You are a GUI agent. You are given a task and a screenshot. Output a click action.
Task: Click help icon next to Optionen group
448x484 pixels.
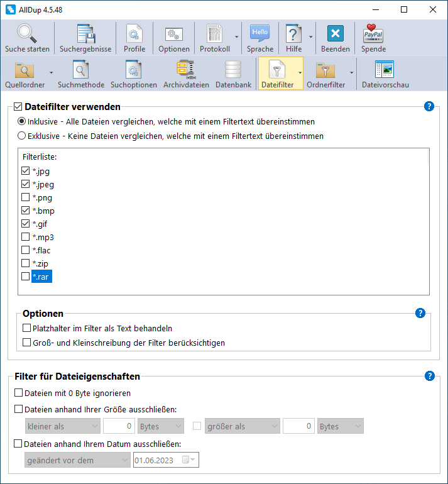tap(420, 313)
